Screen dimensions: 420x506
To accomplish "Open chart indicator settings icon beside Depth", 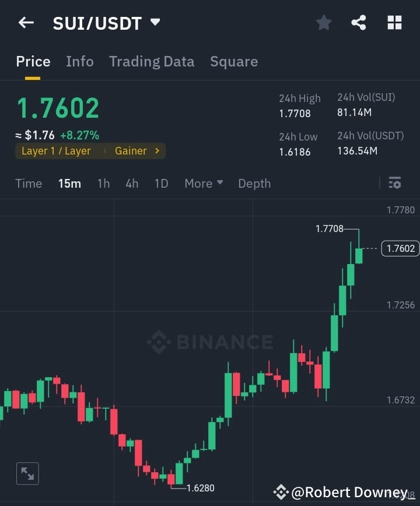I will pyautogui.click(x=395, y=183).
